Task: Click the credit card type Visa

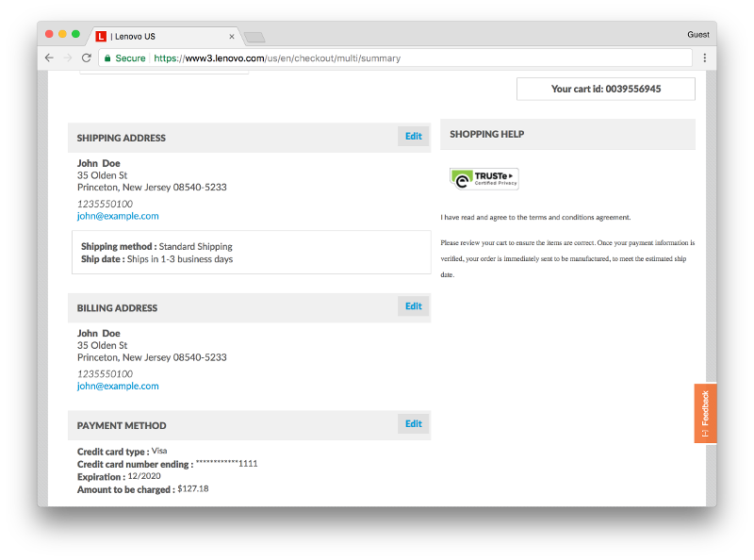Action: click(159, 451)
